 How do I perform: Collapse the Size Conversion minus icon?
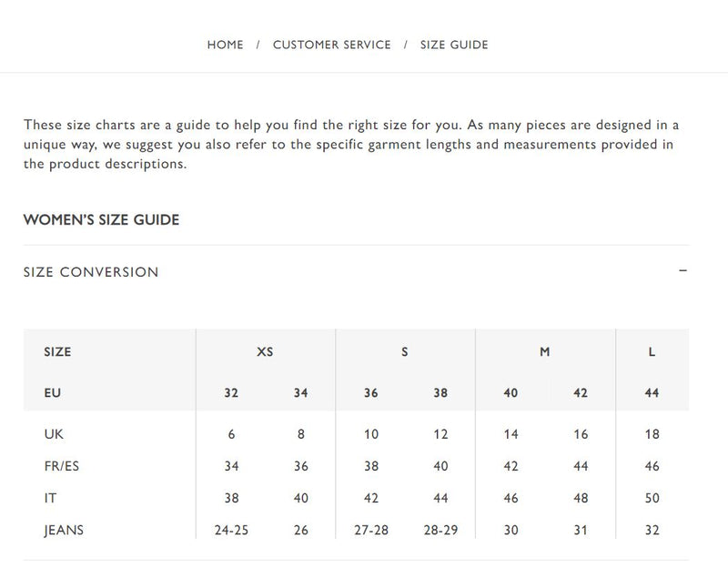pyautogui.click(x=682, y=271)
